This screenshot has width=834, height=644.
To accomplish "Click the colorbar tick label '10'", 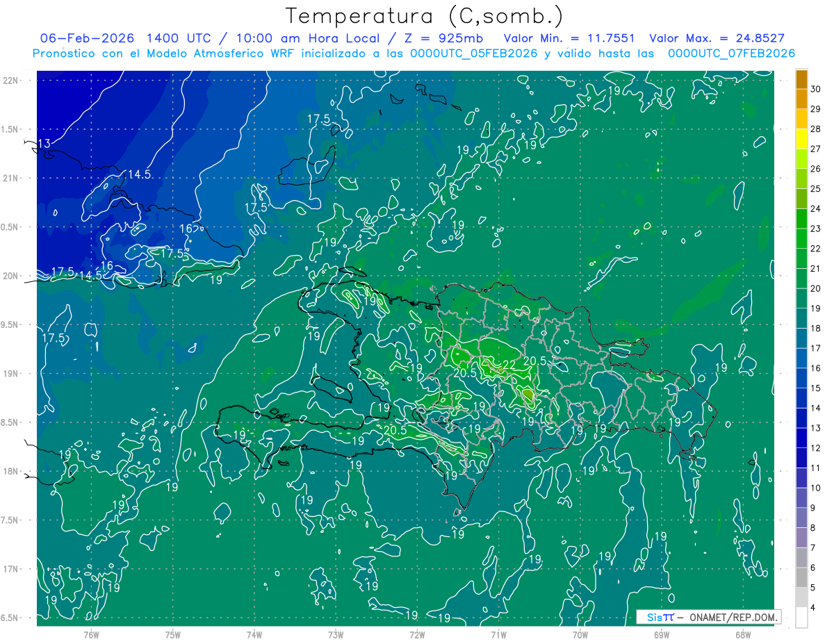I will tap(816, 488).
